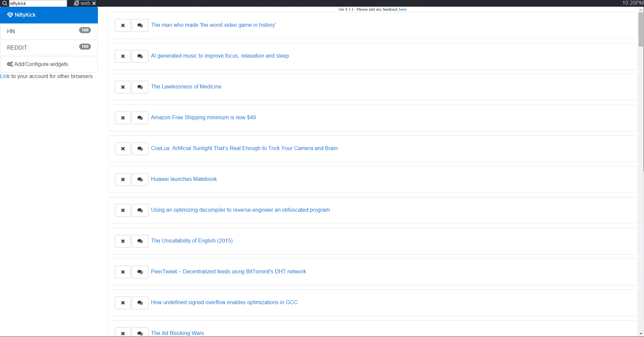This screenshot has height=337, width=644.
Task: Open 'PeerTweet – Decentralized feeds' article
Action: [228, 272]
